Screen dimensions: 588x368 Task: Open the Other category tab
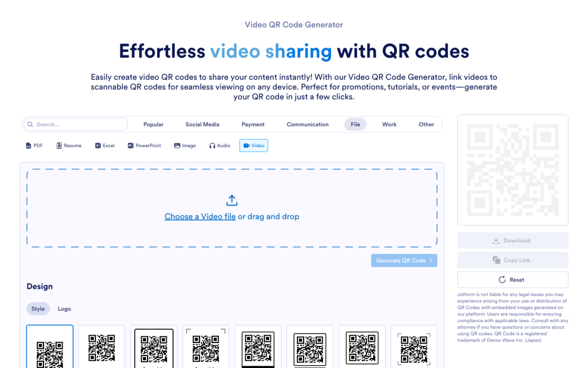[x=426, y=125]
